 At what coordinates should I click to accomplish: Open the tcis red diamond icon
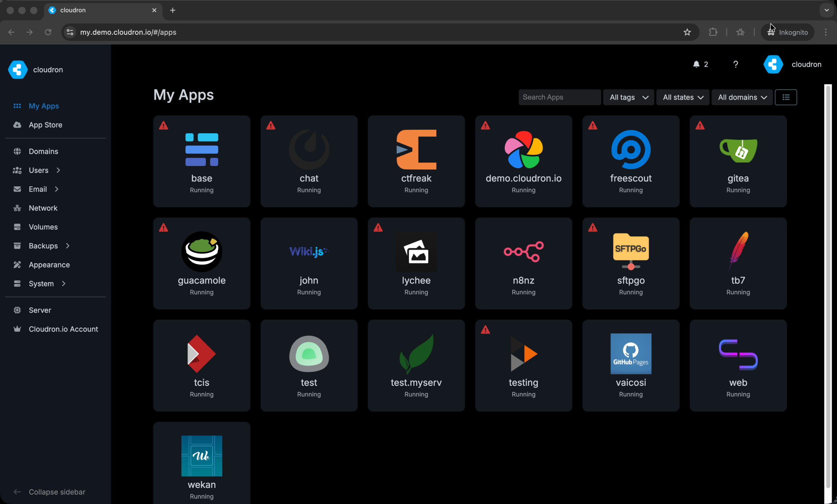click(x=201, y=354)
